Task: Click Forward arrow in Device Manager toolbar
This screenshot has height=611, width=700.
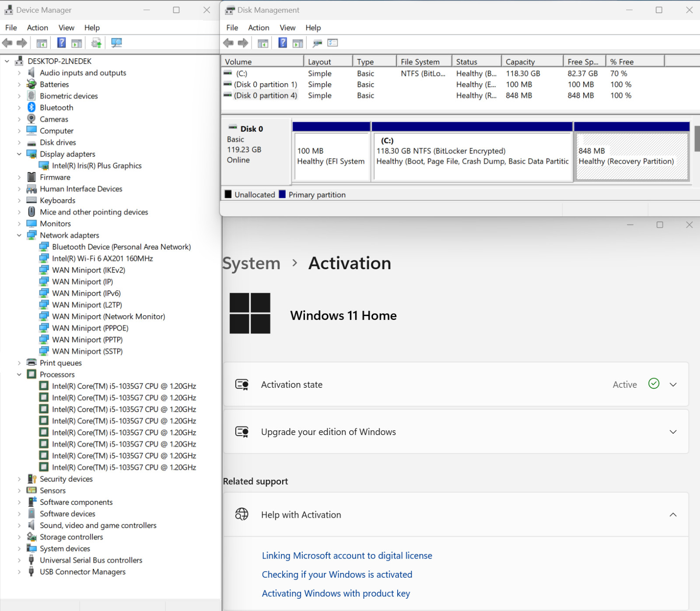Action: click(22, 43)
